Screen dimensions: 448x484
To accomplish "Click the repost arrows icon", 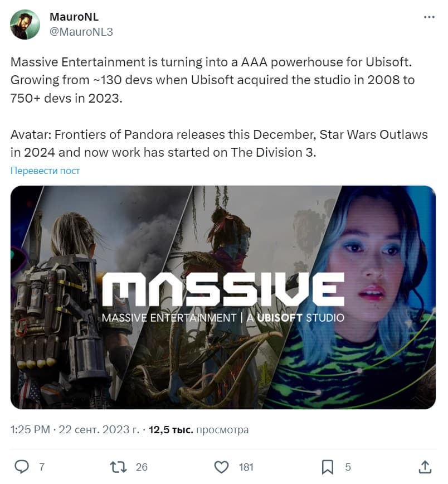I will 119,467.
